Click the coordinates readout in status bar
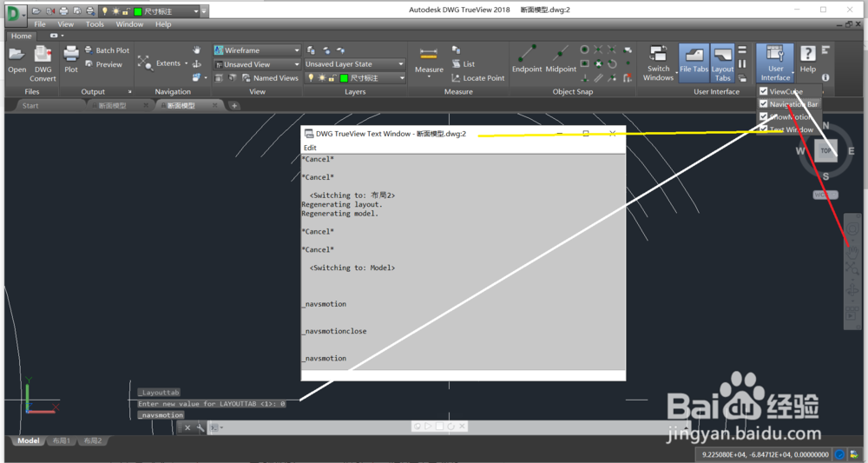Viewport: 868px width, 463px height. click(766, 454)
